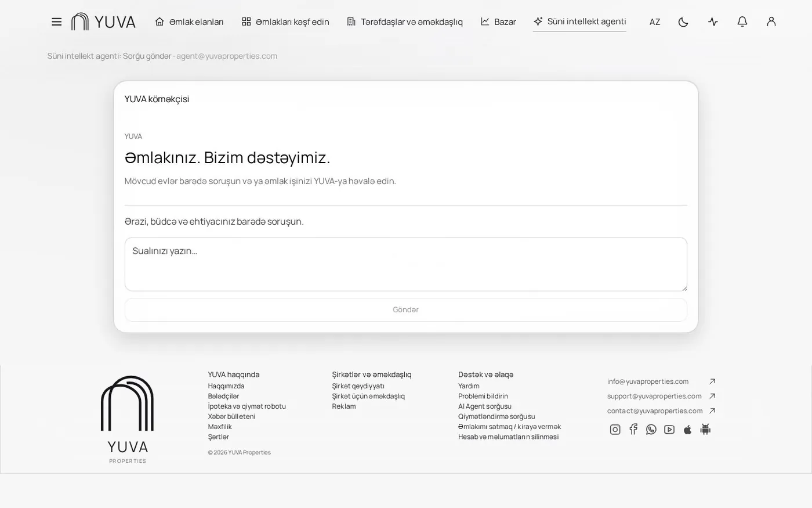Click agent@yuvaproperties.com breadcrumb email
This screenshot has width=812, height=508.
227,56
